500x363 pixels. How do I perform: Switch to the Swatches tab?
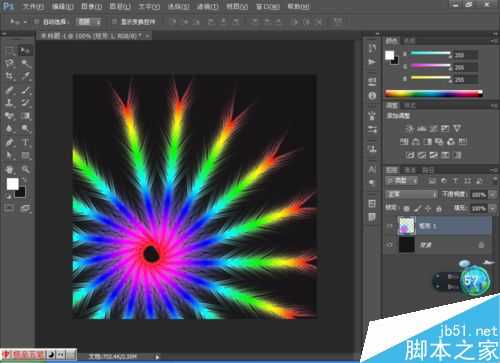[x=410, y=41]
